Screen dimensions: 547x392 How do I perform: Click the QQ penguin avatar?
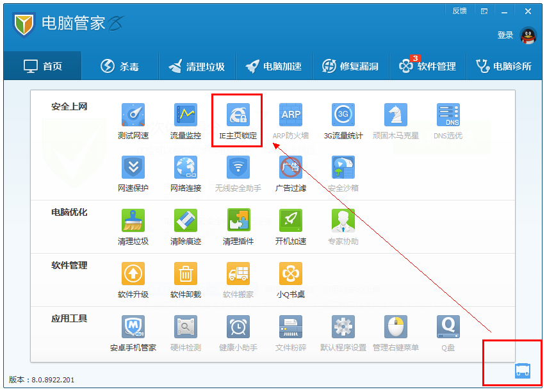528,36
